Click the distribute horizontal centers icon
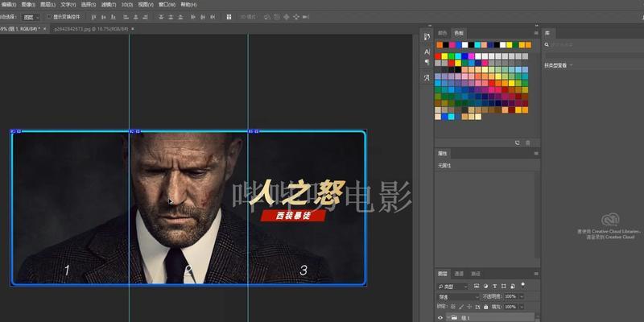 coord(203,17)
